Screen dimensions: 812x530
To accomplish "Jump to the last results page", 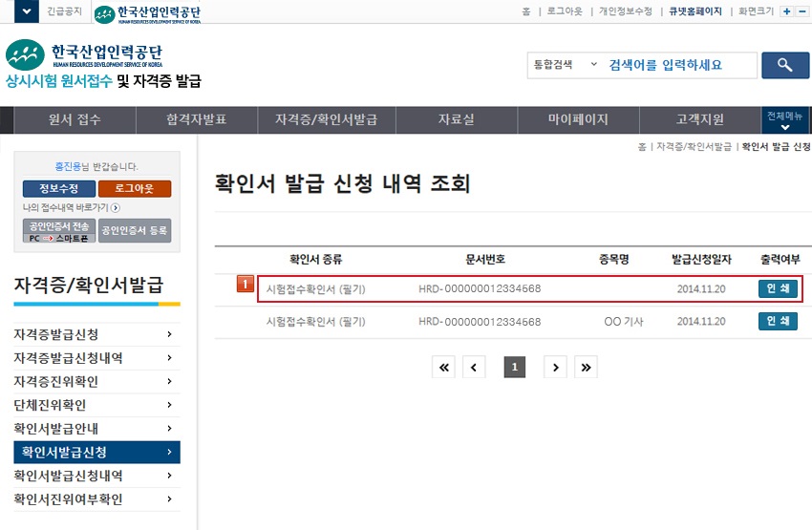I will click(587, 367).
